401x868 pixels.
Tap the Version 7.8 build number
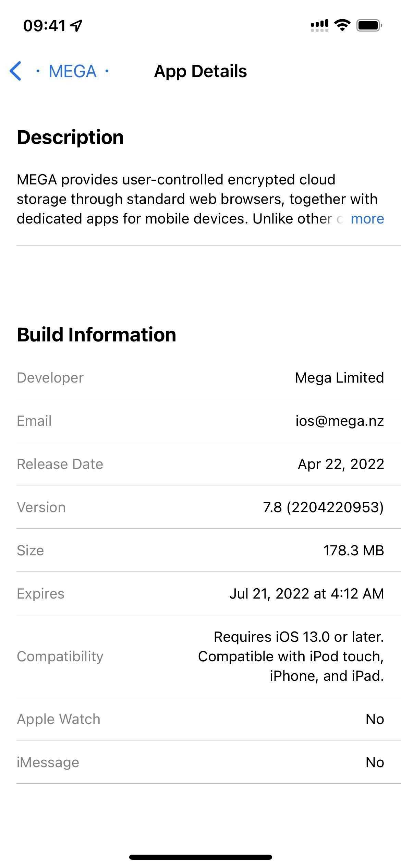point(323,507)
